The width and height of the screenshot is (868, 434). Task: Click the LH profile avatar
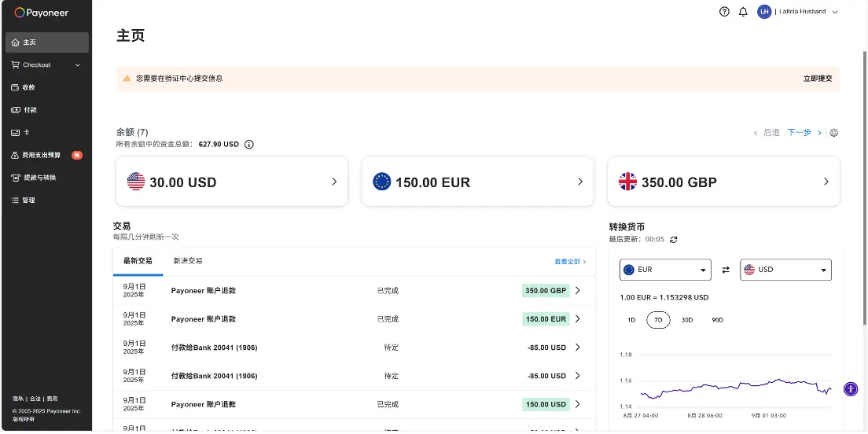tap(764, 12)
